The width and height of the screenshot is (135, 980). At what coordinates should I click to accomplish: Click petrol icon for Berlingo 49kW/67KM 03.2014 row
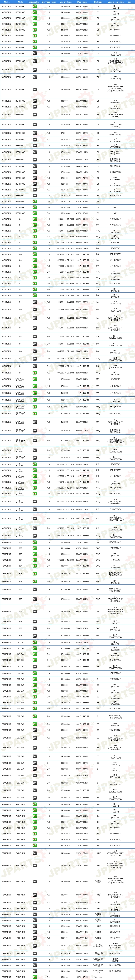(x=35, y=213)
